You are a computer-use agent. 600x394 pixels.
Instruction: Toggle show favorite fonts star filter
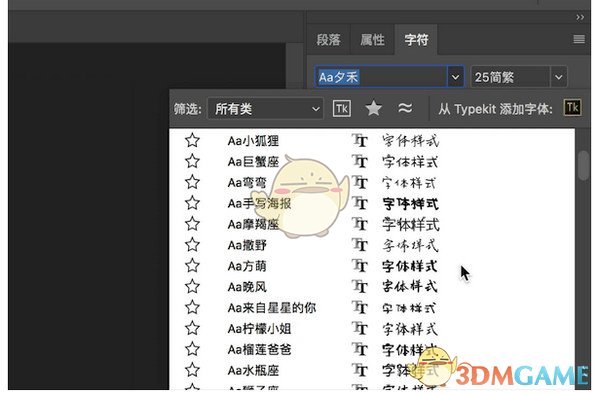point(373,109)
